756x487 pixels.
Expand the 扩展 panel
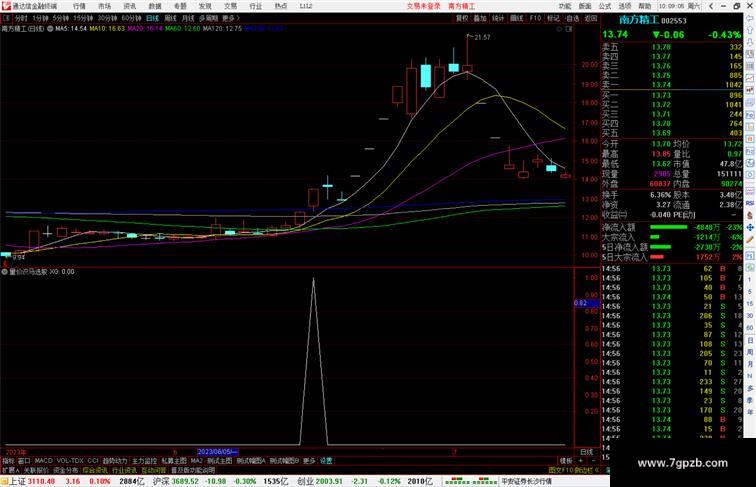[11, 470]
